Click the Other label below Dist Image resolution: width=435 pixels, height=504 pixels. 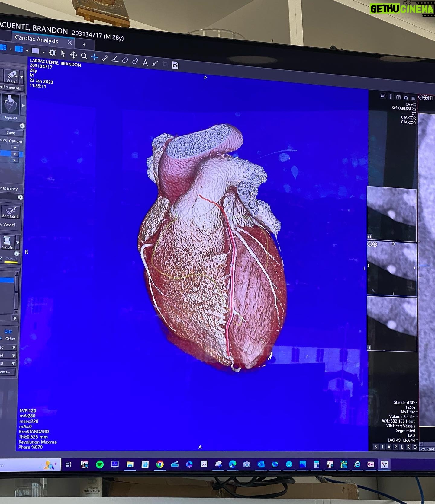[10, 339]
